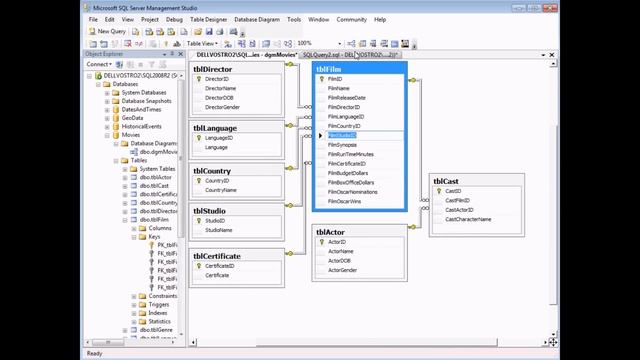Click the Object Explorer filter icon
640x360 pixels.
tap(151, 64)
